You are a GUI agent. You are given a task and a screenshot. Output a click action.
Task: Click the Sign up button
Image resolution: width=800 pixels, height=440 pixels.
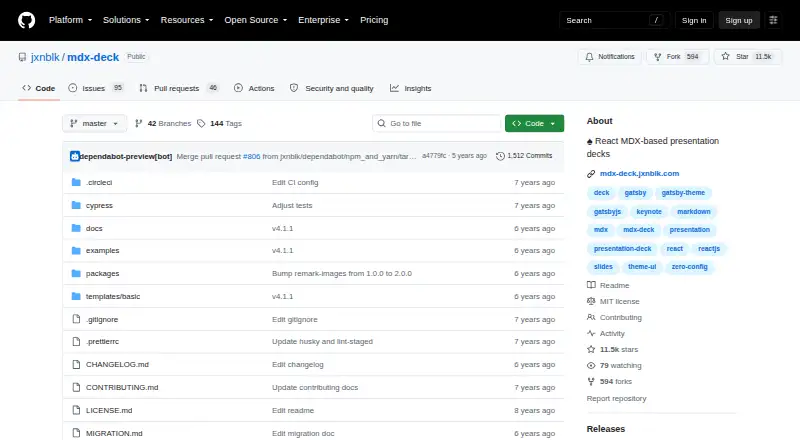(x=739, y=20)
